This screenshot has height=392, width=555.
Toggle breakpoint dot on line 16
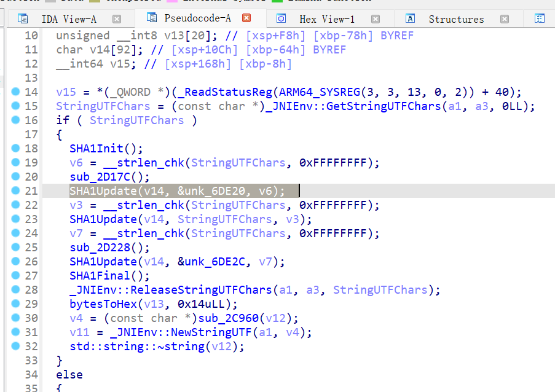point(15,120)
